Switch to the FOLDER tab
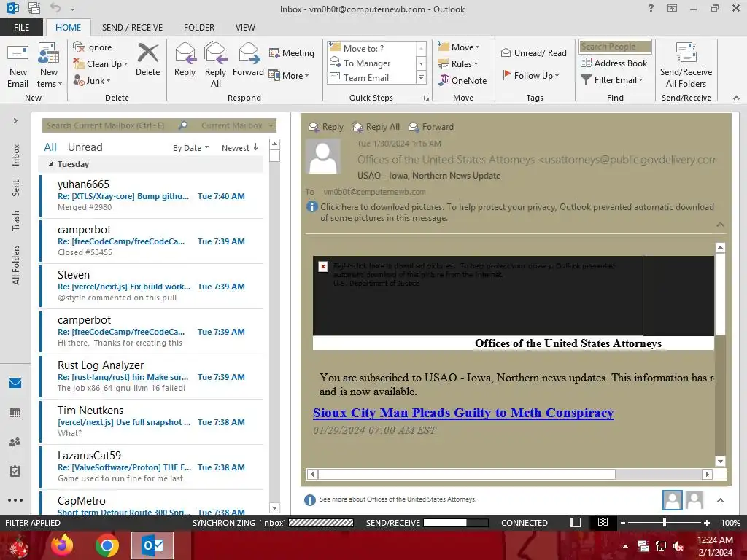747x560 pixels. [x=199, y=27]
